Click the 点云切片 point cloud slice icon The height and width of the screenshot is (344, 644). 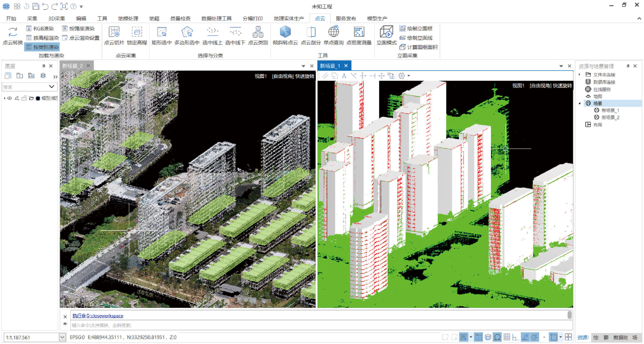click(x=114, y=32)
